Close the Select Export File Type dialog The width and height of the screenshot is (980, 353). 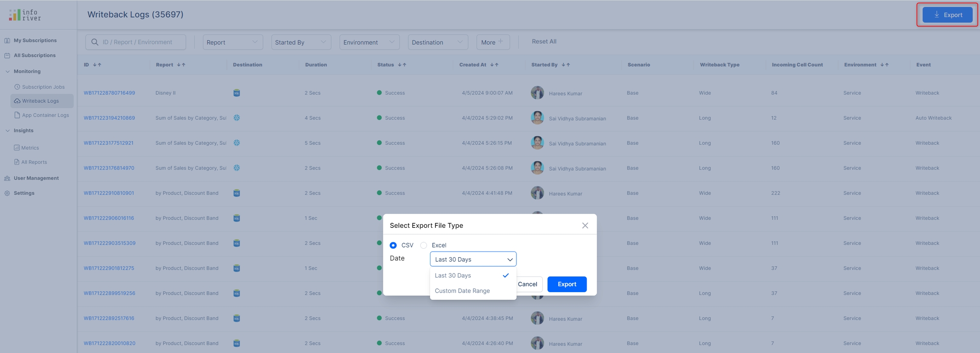coord(585,226)
